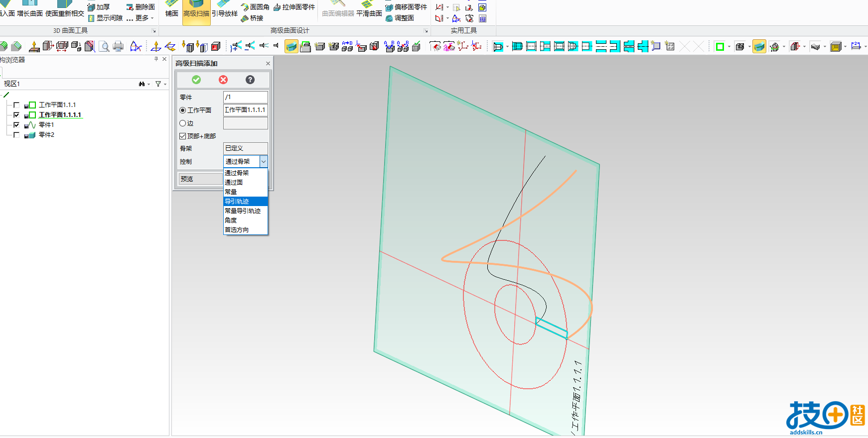Click the 显示间隙 tool
The height and width of the screenshot is (438, 868).
click(x=105, y=18)
